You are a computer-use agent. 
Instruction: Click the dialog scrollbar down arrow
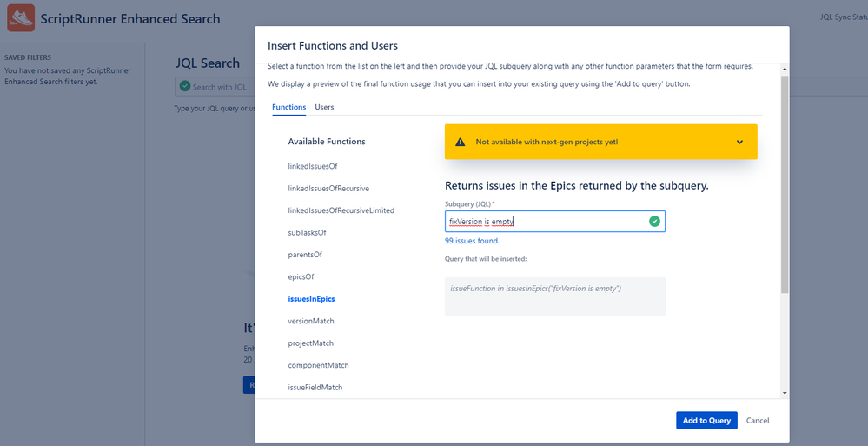785,393
